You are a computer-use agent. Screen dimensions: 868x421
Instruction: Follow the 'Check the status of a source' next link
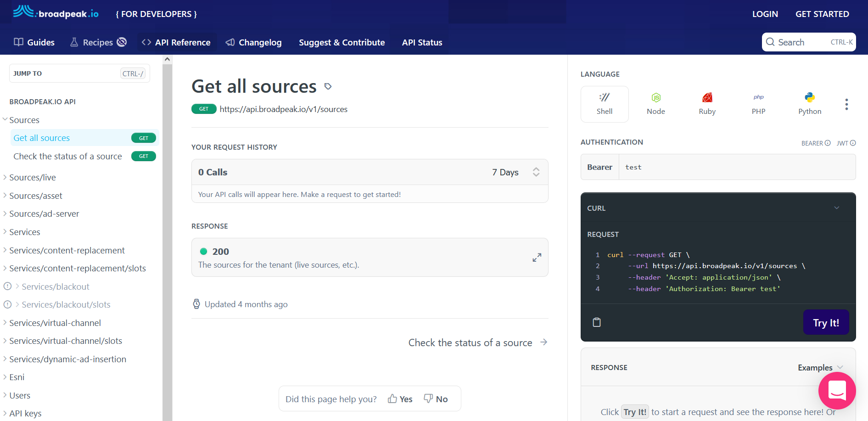click(x=477, y=342)
